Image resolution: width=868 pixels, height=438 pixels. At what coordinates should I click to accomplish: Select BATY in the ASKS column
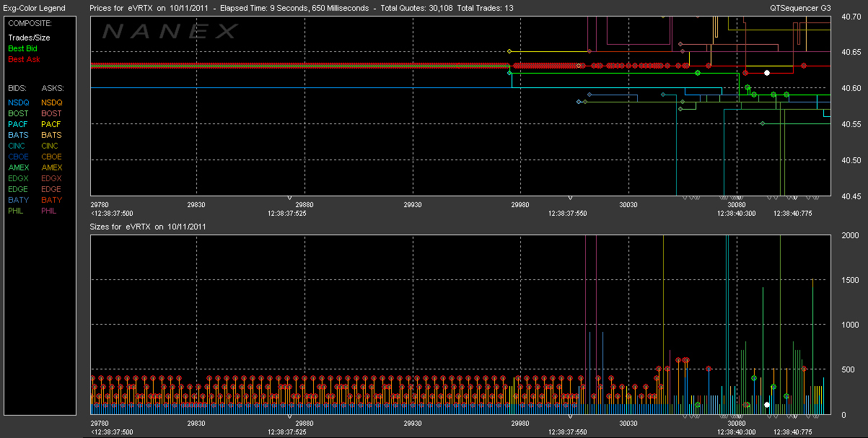coord(52,200)
